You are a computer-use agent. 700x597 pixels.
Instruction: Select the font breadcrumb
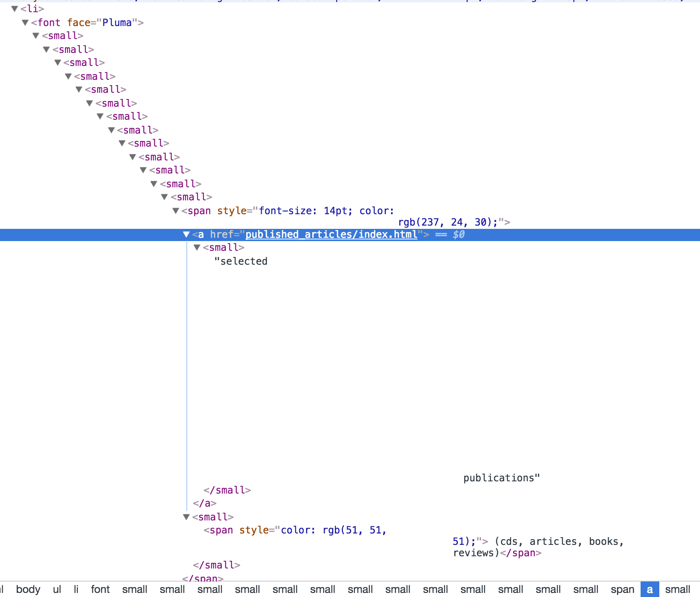click(100, 589)
